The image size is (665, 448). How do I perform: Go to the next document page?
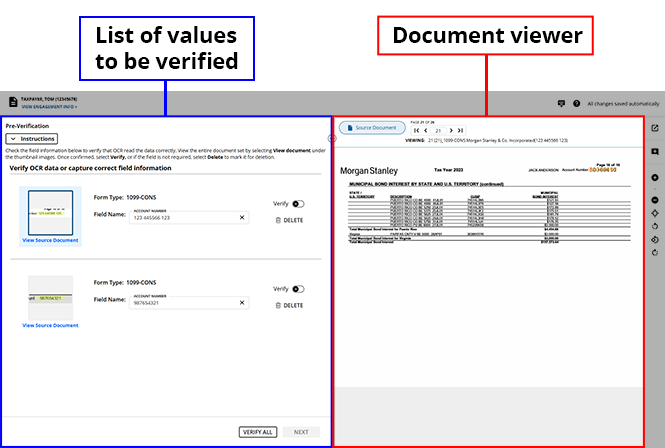coord(451,131)
